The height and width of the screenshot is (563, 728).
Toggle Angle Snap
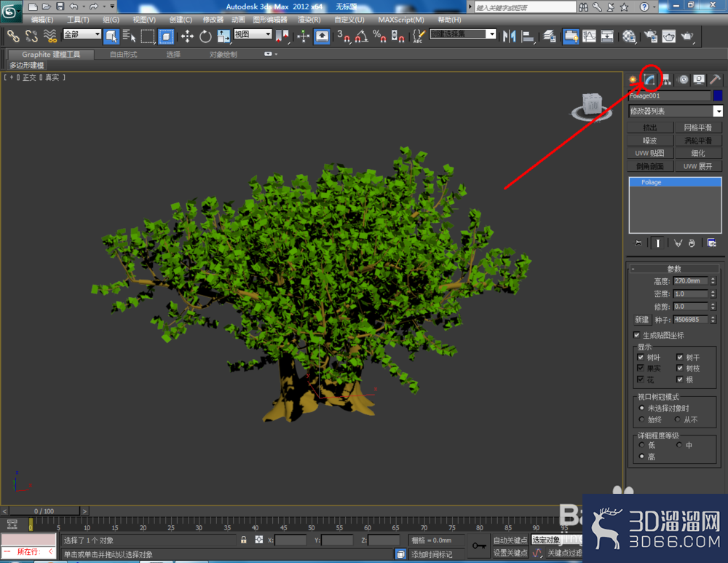(x=362, y=36)
